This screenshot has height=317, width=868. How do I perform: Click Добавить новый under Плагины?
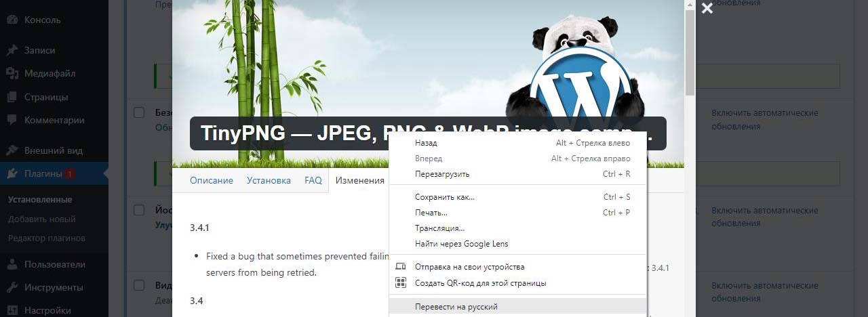click(x=41, y=219)
